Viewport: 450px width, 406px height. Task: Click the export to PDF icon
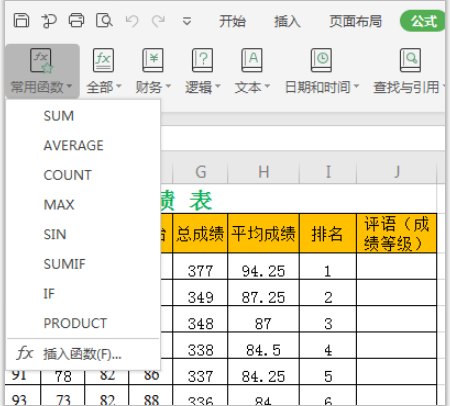(49, 21)
